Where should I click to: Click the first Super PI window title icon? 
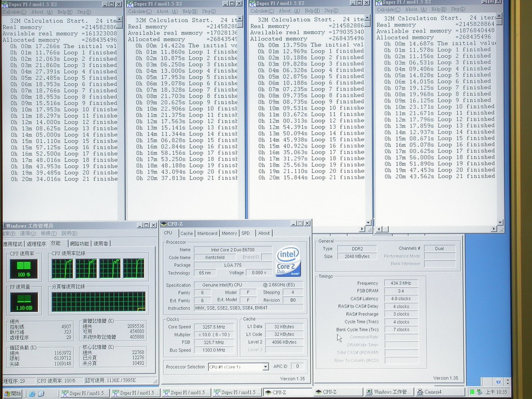[x=4, y=4]
